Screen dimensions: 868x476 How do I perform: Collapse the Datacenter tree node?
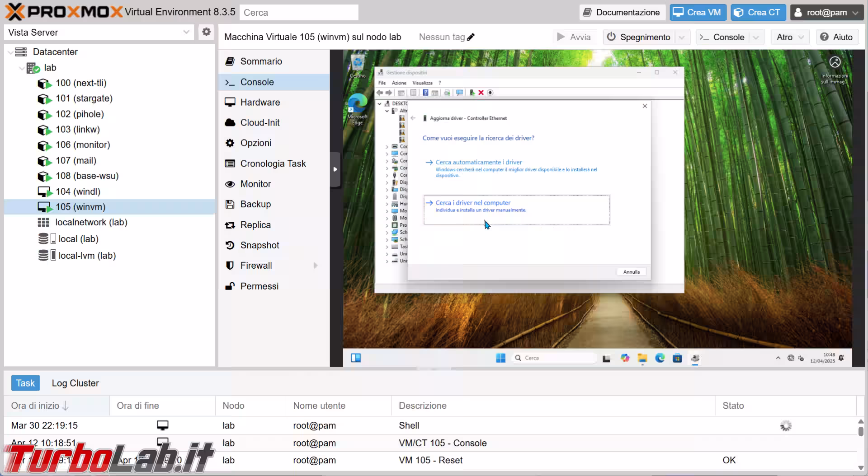click(10, 52)
